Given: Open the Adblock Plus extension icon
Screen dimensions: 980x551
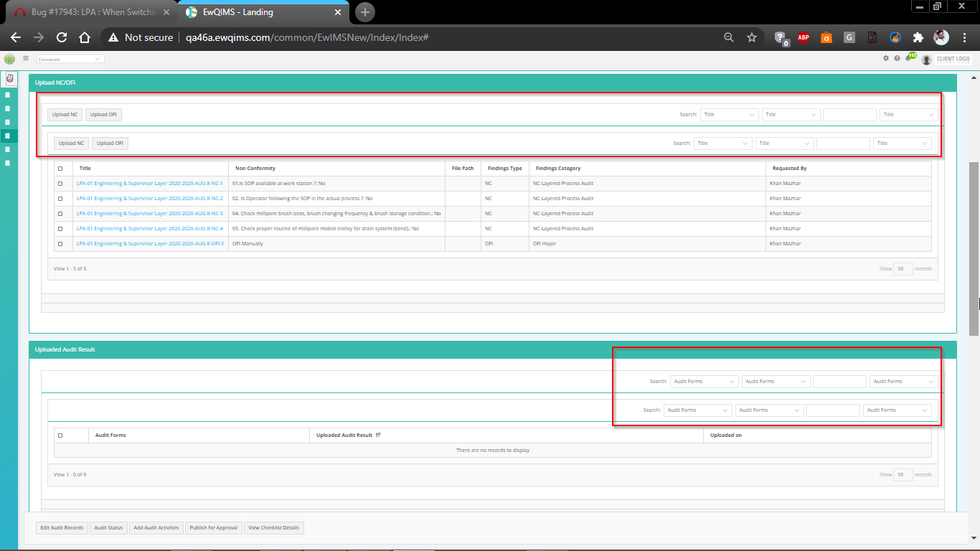Looking at the screenshot, I should click(x=804, y=37).
